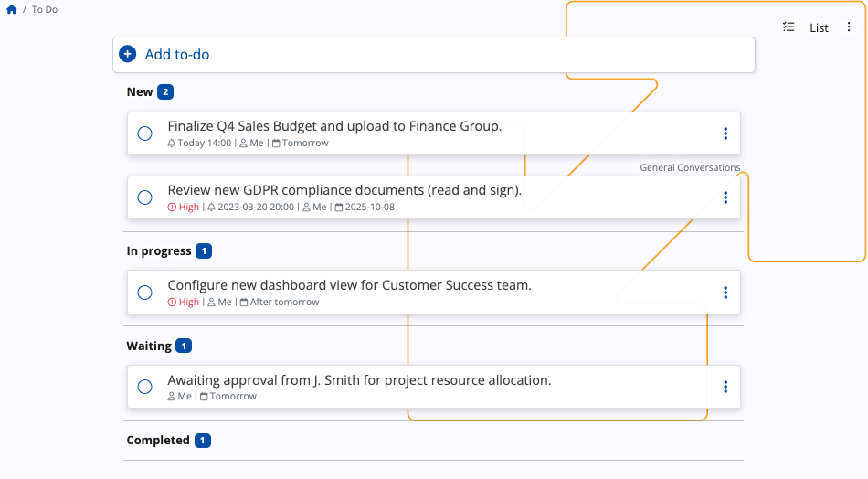Open the top-right vertical dots menu
868x479 pixels.
point(849,27)
